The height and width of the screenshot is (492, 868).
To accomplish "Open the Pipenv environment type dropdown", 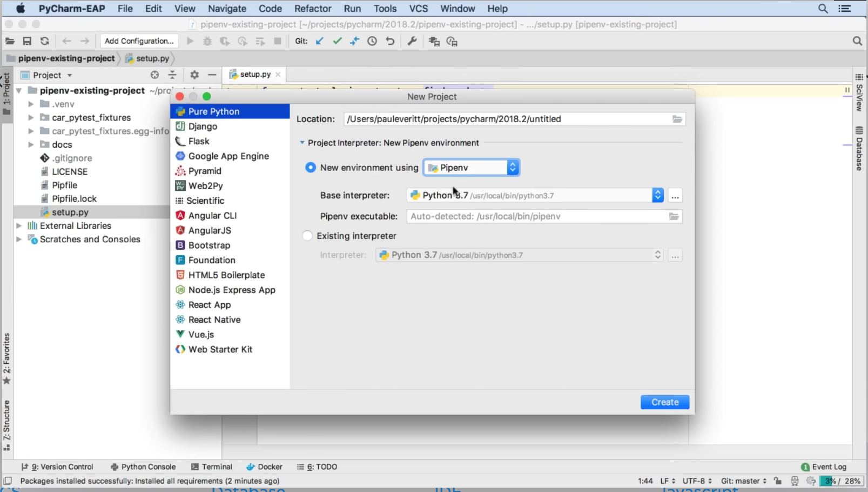I will tap(472, 168).
